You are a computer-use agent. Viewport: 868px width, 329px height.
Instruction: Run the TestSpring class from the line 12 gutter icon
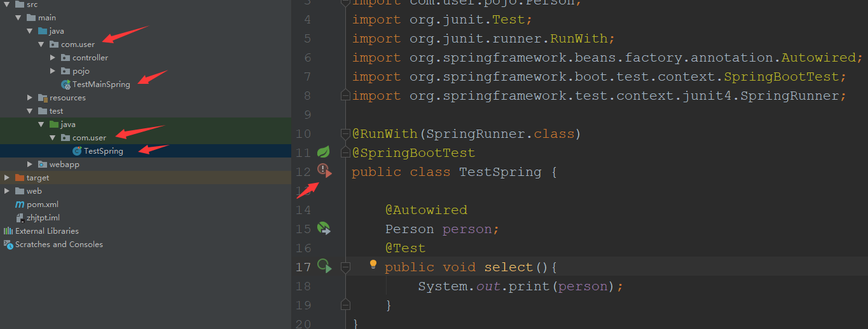click(x=324, y=171)
